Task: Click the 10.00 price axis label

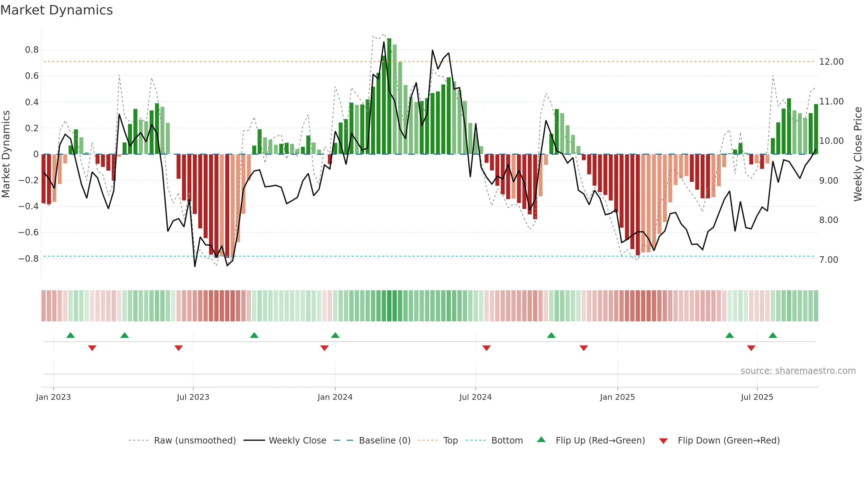Action: tap(831, 141)
